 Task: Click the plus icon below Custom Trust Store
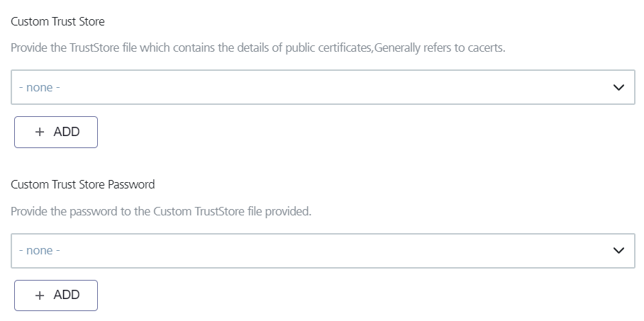pos(40,133)
